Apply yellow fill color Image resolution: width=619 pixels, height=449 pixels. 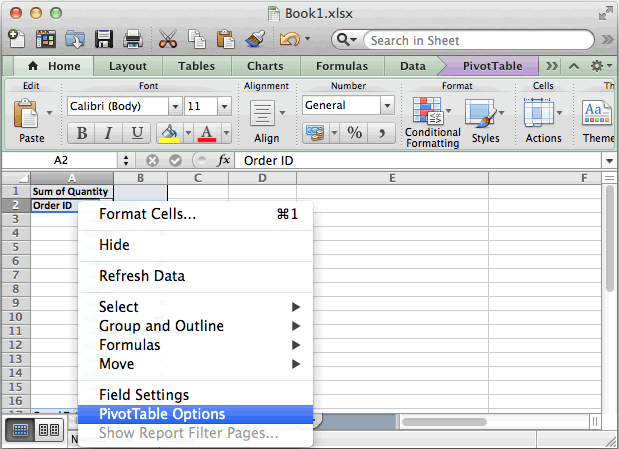pyautogui.click(x=169, y=133)
